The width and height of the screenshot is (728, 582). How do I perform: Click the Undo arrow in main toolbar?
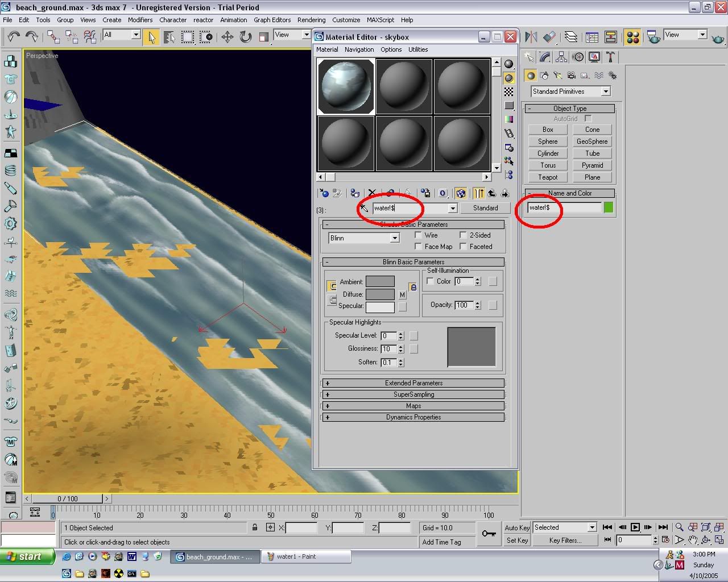[14, 37]
